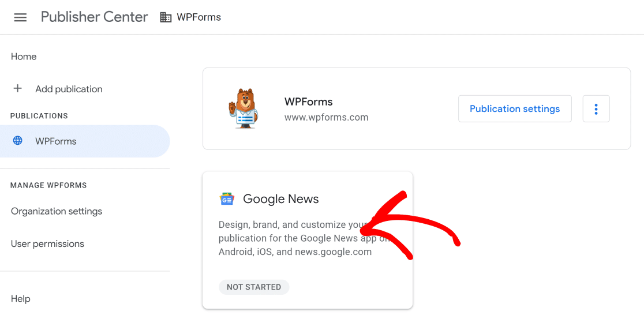Go to Home in sidebar
The width and height of the screenshot is (644, 319).
pos(24,57)
